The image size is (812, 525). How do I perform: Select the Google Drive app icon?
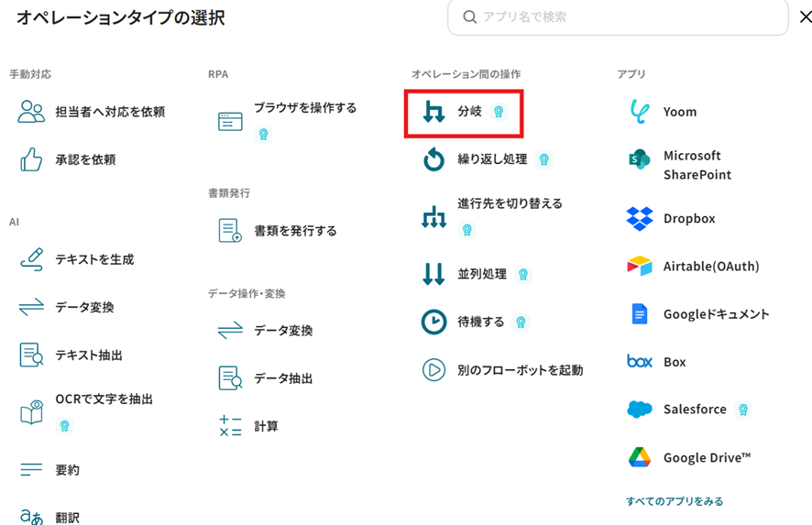pos(640,457)
